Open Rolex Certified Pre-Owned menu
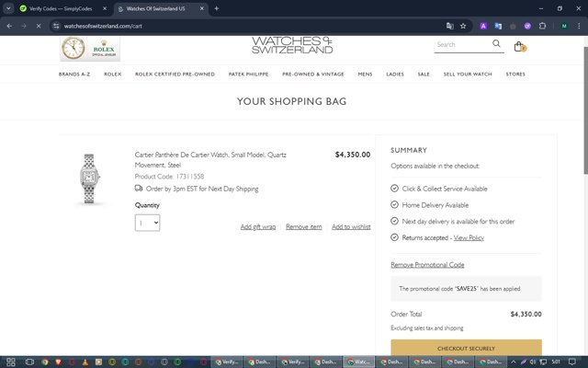The width and height of the screenshot is (588, 368). point(175,74)
